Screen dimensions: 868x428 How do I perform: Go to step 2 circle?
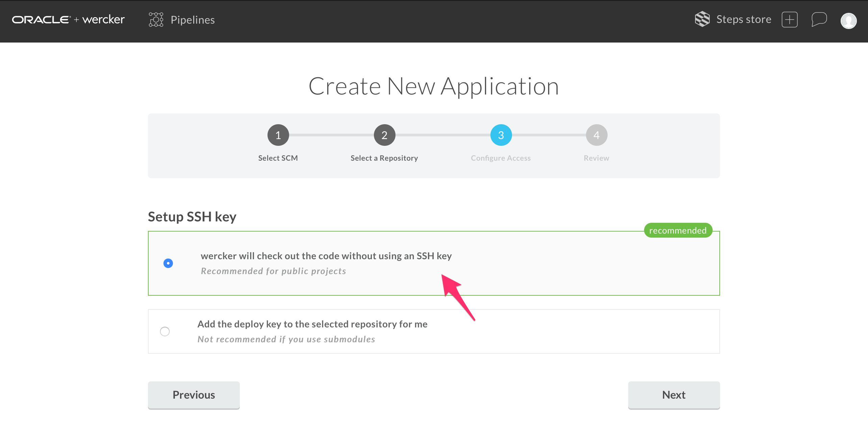[384, 135]
